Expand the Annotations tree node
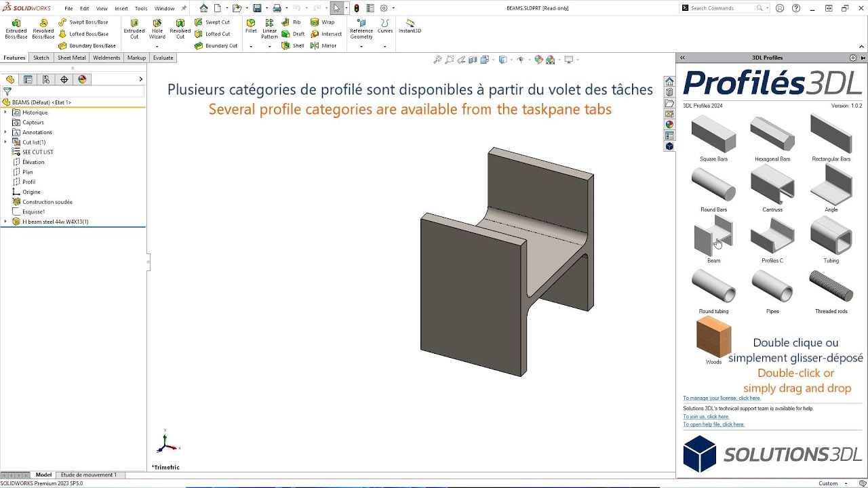Viewport: 868px width, 488px height. point(5,132)
